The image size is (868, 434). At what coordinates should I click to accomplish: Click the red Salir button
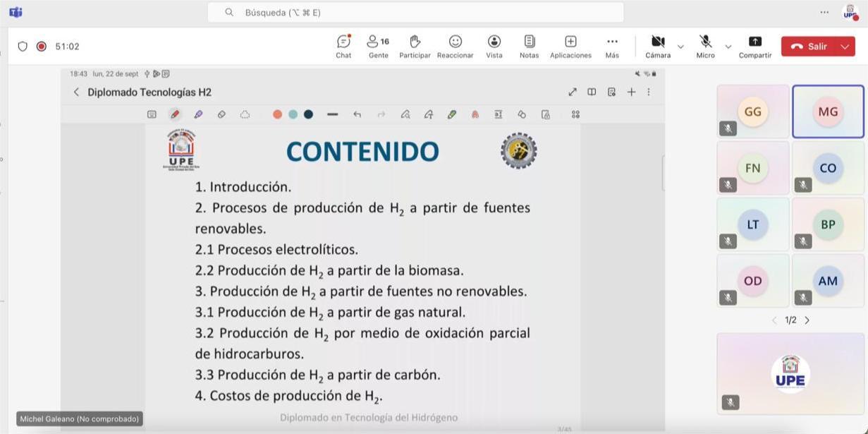(x=809, y=47)
